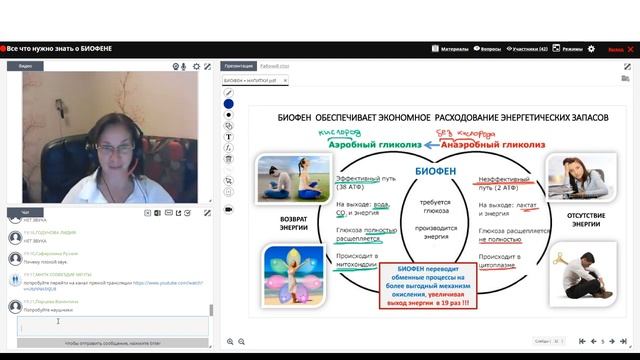
Task: Open the YouTube link in chat
Action: (x=113, y=286)
